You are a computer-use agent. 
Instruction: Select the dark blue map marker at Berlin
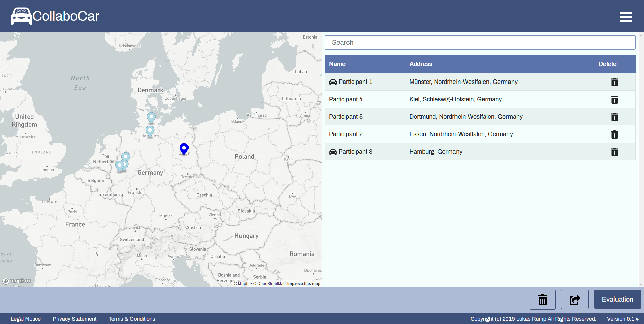[184, 149]
